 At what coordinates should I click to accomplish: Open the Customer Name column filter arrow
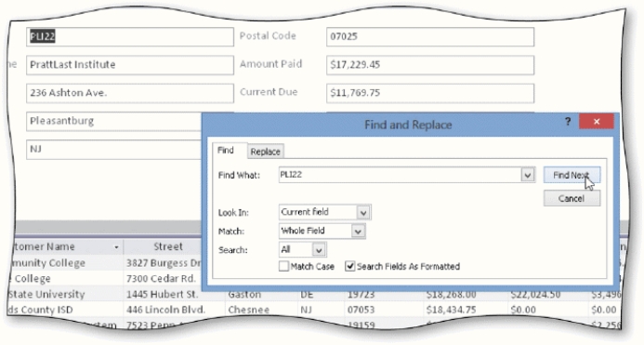point(116,247)
